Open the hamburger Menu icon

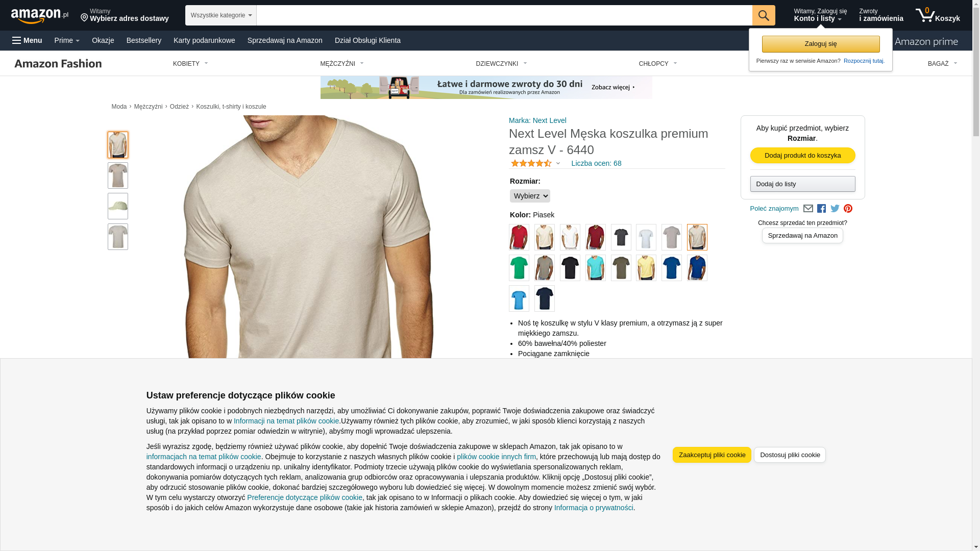point(17,40)
